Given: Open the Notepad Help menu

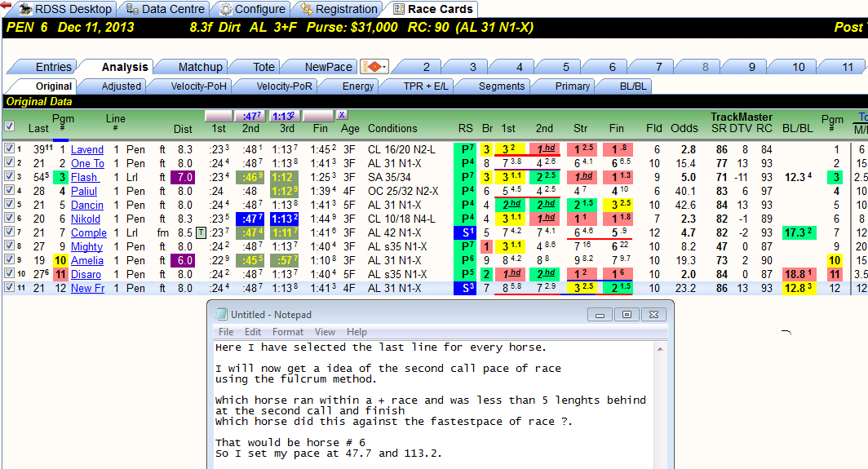Looking at the screenshot, I should click(x=356, y=332).
